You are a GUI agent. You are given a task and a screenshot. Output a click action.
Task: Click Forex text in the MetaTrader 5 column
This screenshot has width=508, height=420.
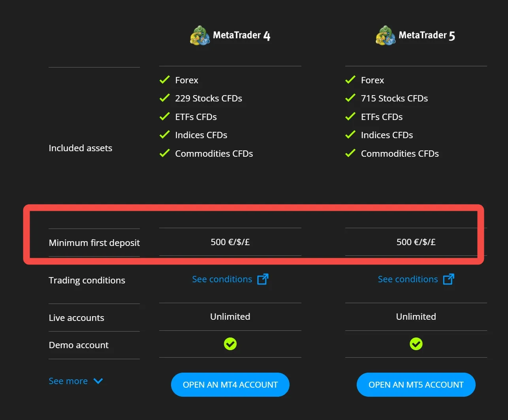point(373,80)
